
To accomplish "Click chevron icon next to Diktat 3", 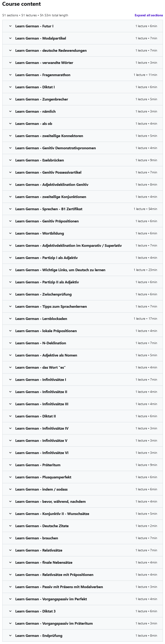I will click(10, 611).
